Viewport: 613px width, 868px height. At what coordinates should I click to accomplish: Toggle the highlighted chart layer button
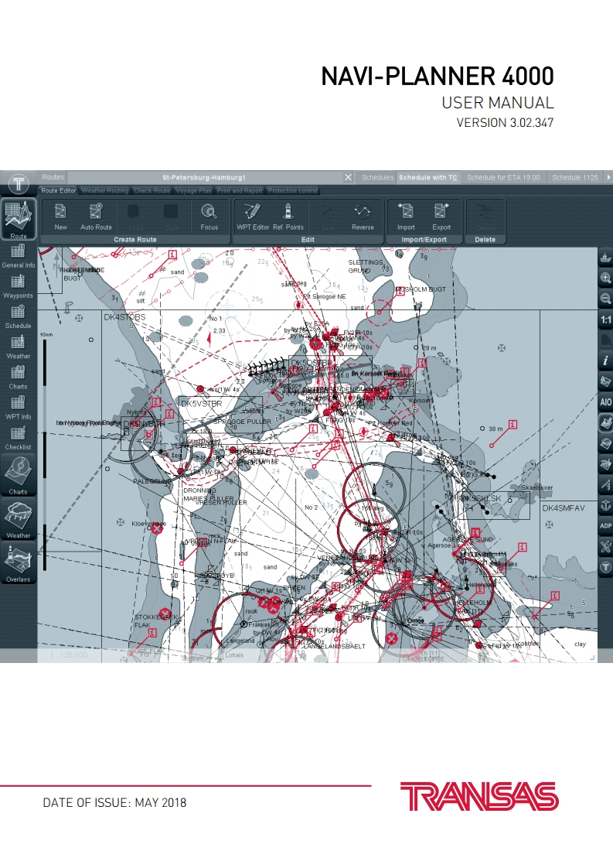point(606,423)
